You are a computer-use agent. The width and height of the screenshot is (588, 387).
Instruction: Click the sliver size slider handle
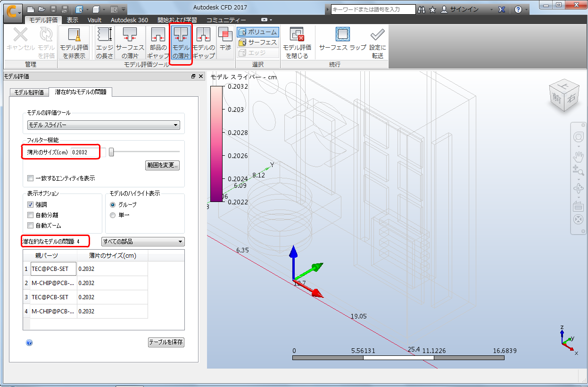point(111,151)
